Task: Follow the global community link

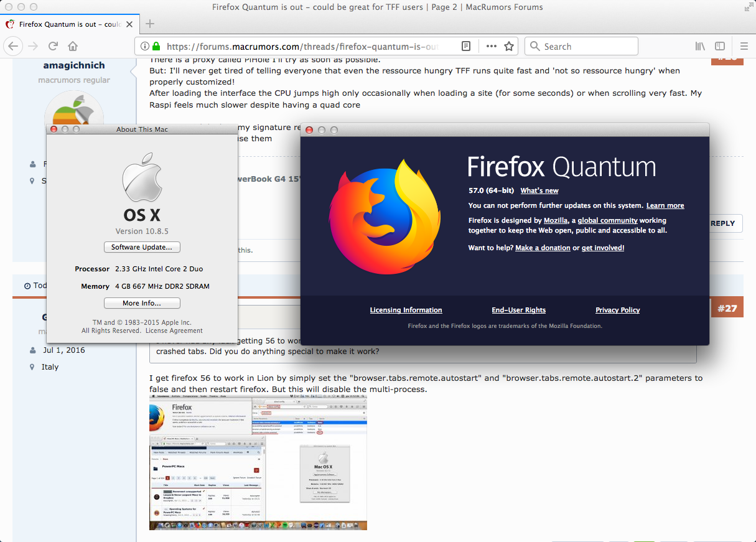Action: (607, 220)
